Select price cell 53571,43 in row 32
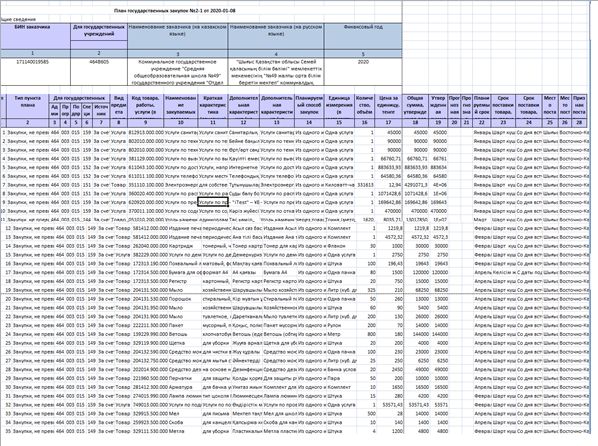Screen dimensions: 598x446 [390, 405]
